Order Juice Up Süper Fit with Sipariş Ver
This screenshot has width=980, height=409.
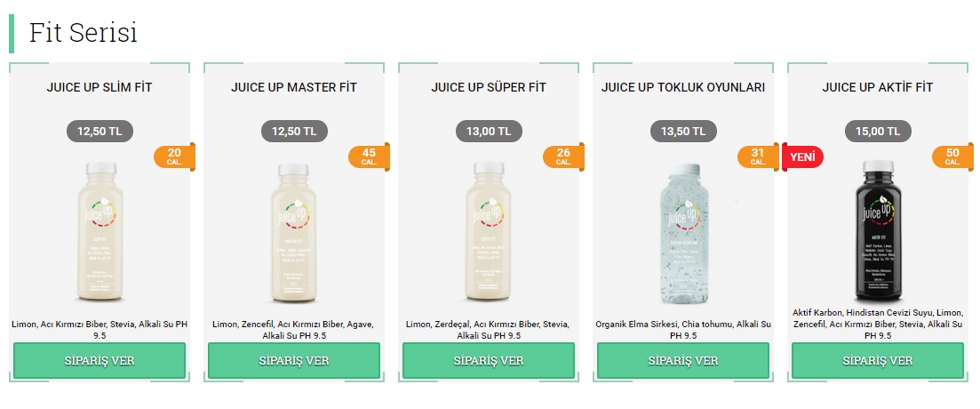pyautogui.click(x=489, y=361)
